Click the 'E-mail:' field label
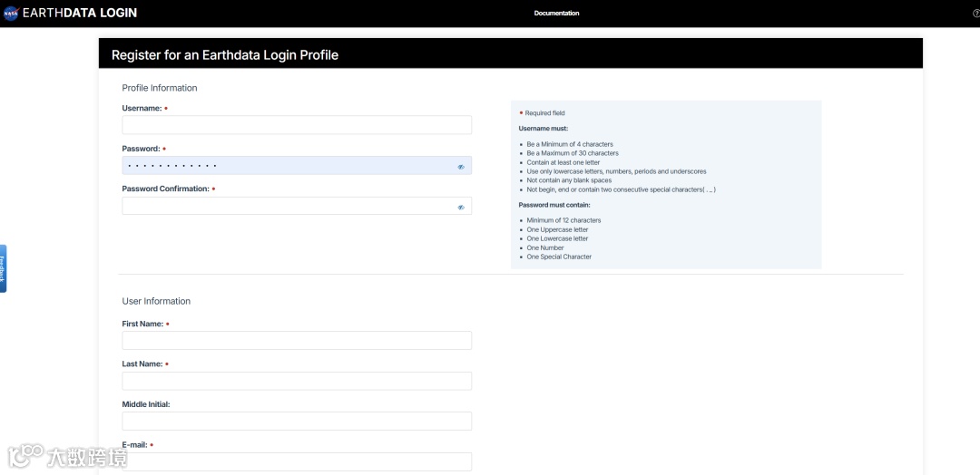Screen dimensions: 980x475 [x=134, y=445]
